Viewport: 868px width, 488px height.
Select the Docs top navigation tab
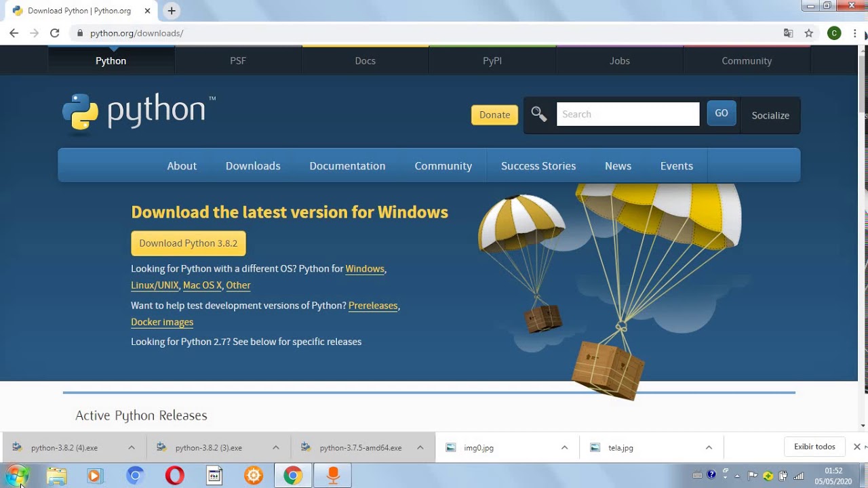(x=365, y=60)
